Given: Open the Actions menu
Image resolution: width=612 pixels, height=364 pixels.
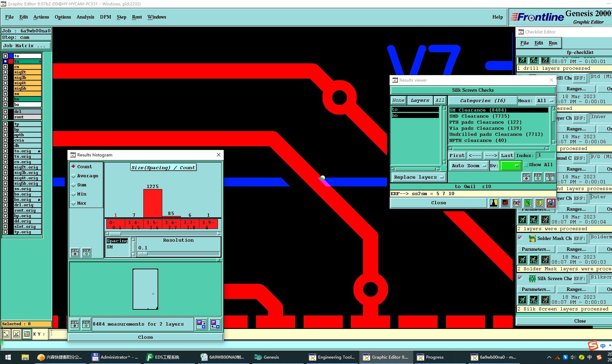Looking at the screenshot, I should pos(41,17).
